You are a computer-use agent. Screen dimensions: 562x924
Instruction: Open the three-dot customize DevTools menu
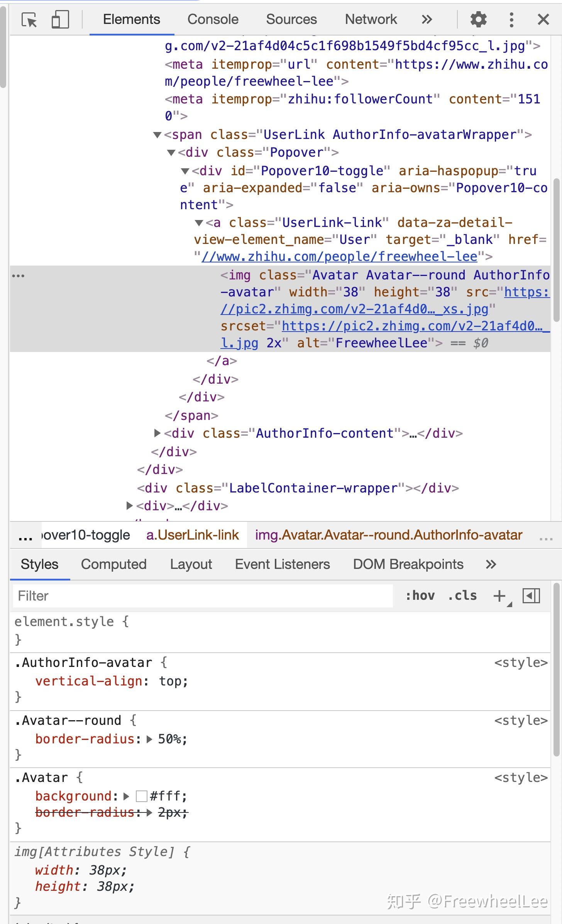pyautogui.click(x=511, y=19)
